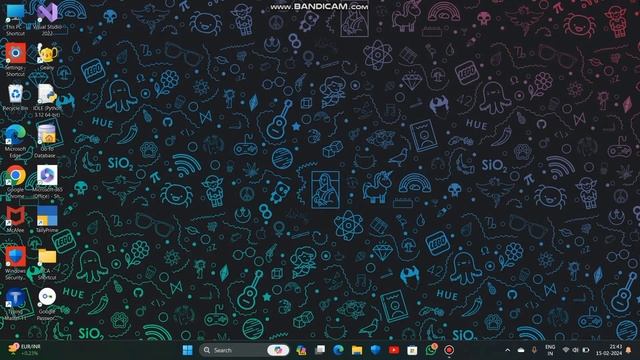Select the Go To Database icon

tap(47, 141)
